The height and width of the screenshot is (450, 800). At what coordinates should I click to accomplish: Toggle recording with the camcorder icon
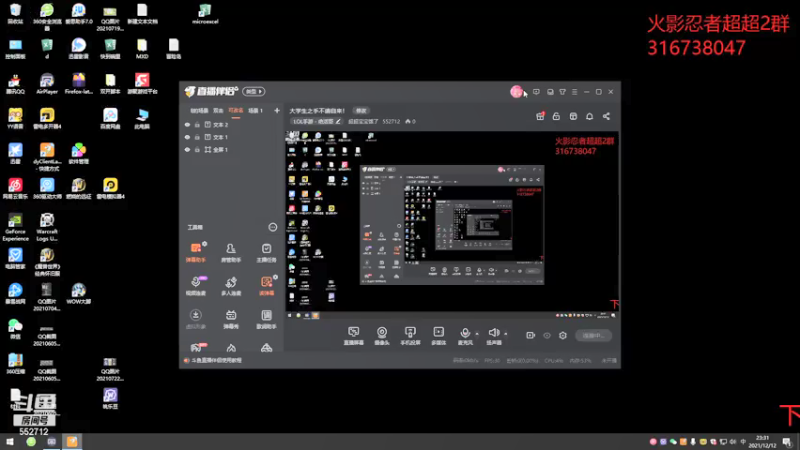coord(530,335)
